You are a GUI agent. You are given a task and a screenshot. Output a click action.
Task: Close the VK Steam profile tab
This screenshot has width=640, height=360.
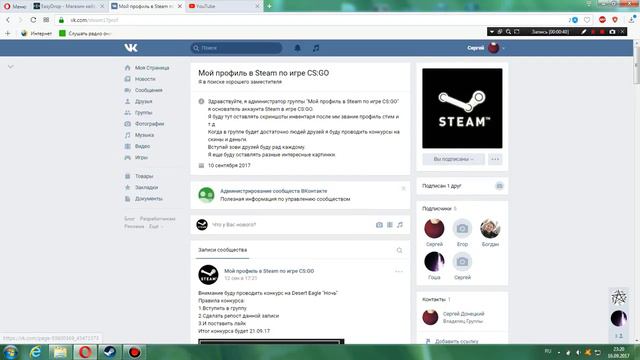180,7
